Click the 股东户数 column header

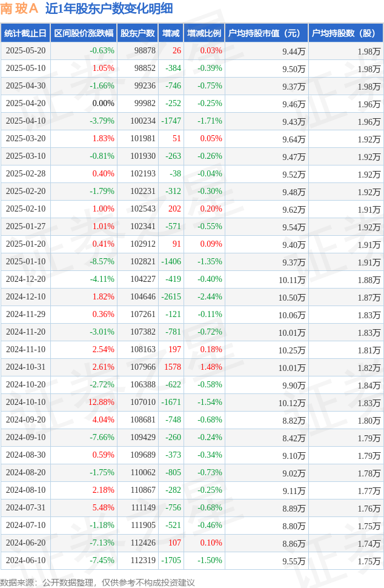coord(137,33)
